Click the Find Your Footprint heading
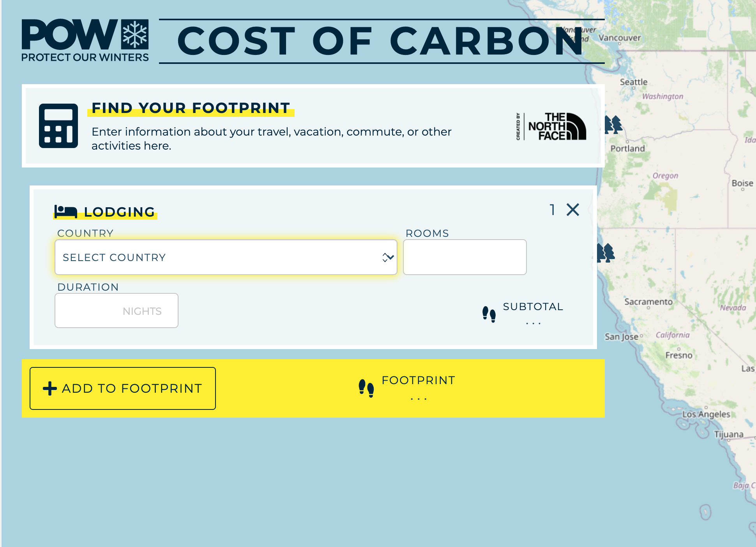Screen dimensions: 756x547 (191, 108)
